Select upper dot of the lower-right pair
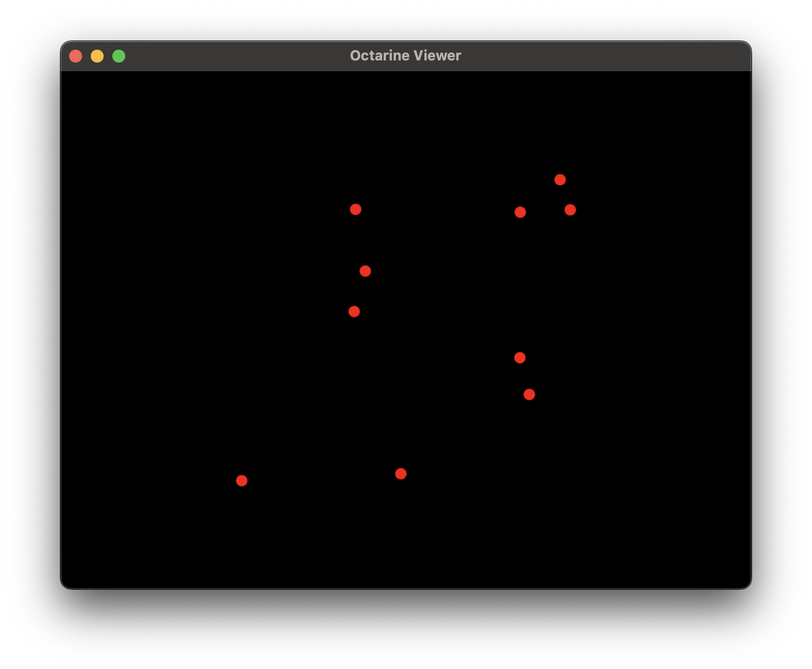Viewport: 812px width, 669px height. tap(520, 358)
